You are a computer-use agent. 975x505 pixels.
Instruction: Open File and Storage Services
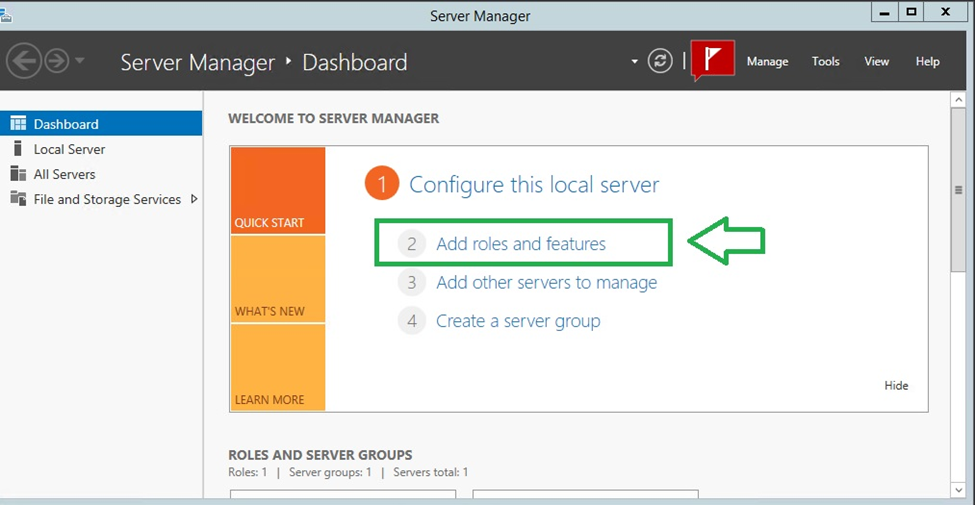click(101, 199)
